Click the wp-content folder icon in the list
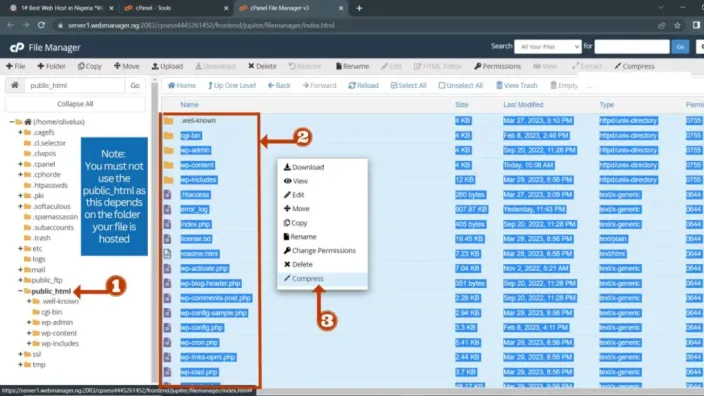The image size is (704, 396). point(168,165)
